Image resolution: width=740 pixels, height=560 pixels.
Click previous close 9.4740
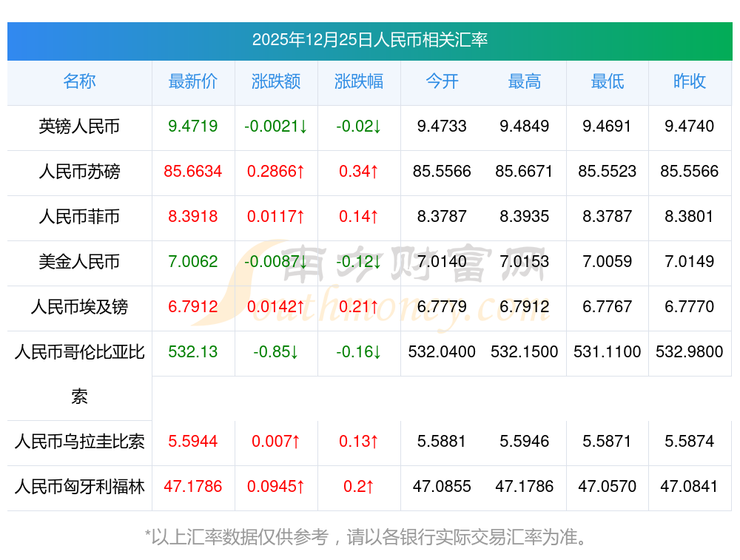[690, 126]
